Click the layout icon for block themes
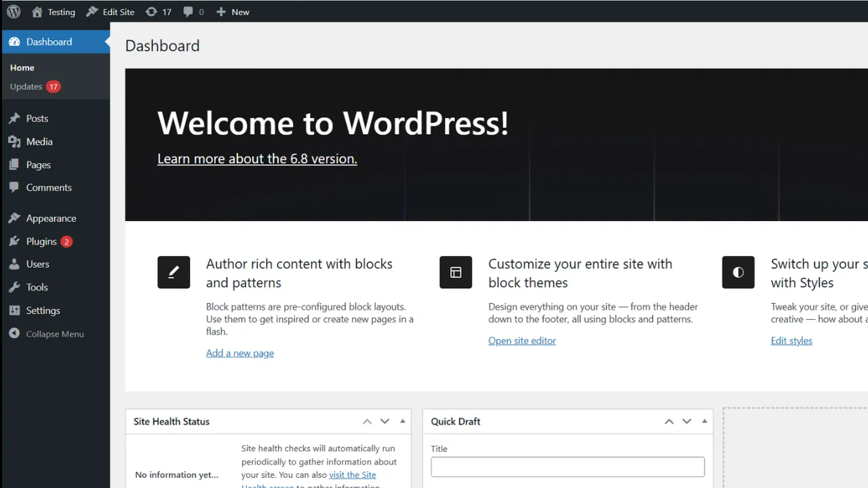 point(456,272)
